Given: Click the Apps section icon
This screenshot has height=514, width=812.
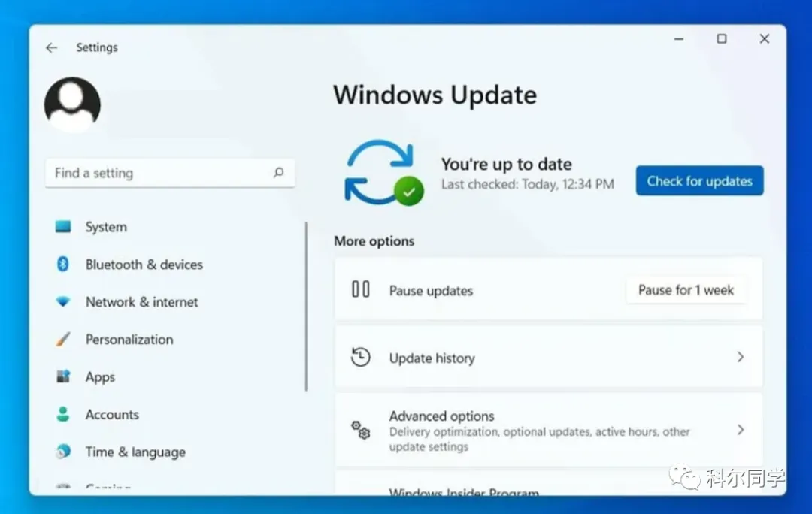Looking at the screenshot, I should tap(62, 376).
